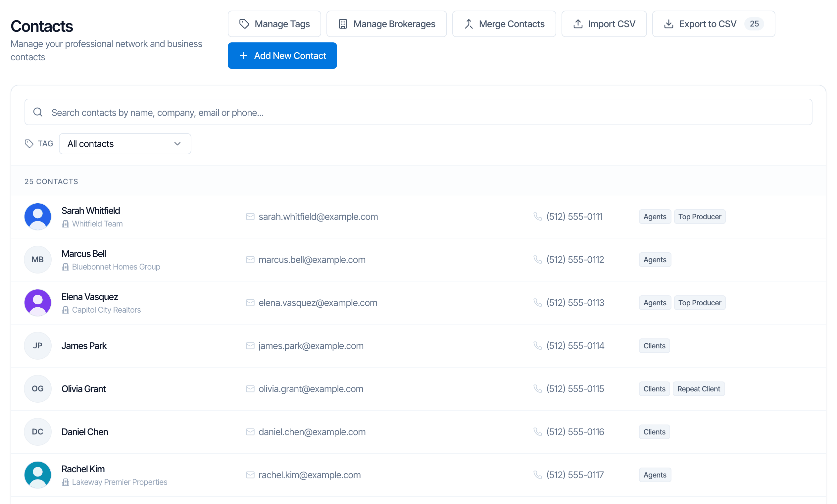Open Sarah Whitfield contact name
This screenshot has height=504, width=837.
91,211
